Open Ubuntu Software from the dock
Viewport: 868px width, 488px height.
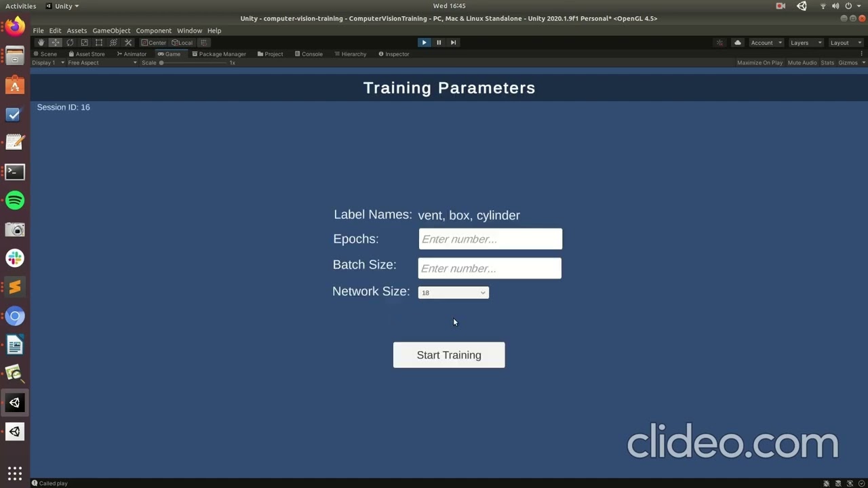(15, 85)
